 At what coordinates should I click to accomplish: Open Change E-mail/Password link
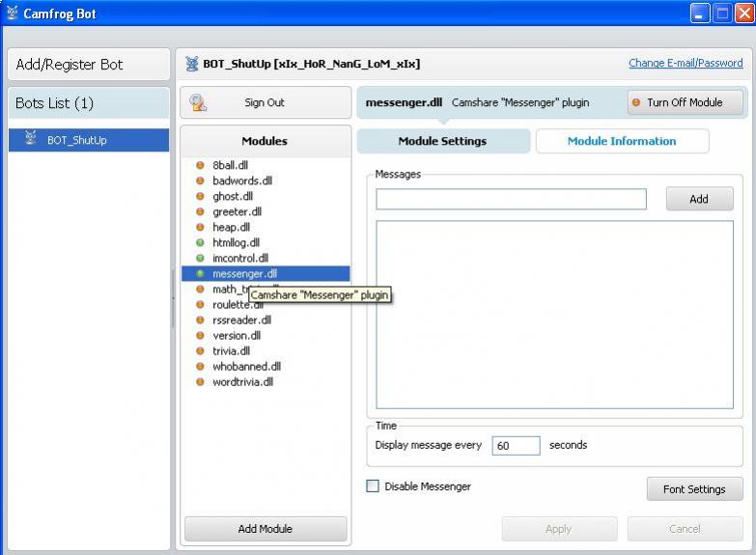(686, 63)
